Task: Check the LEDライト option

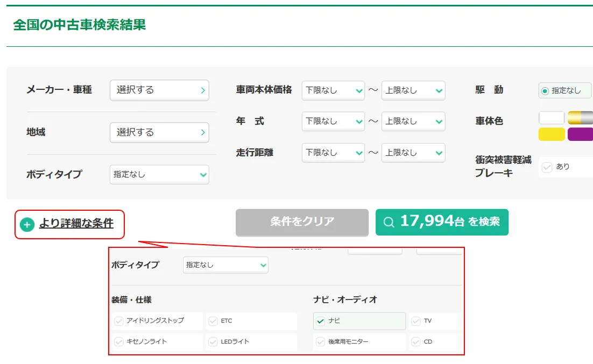Action: pos(213,342)
